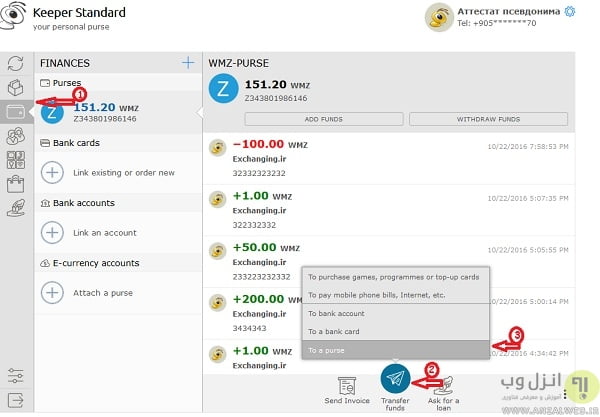Screen dimensions: 600x417
Task: Click the plus icon beside FINANCES
Action: (187, 63)
